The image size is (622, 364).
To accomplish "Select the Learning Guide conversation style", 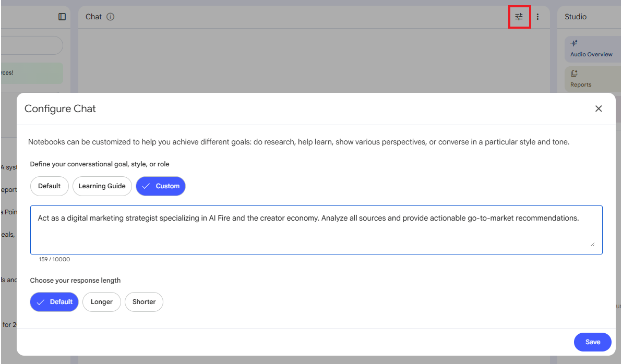I will pos(102,186).
